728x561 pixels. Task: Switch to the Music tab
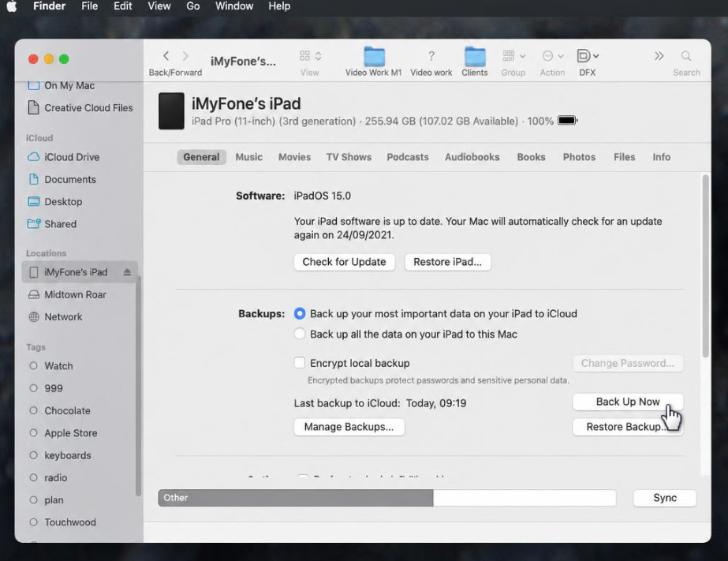tap(249, 157)
